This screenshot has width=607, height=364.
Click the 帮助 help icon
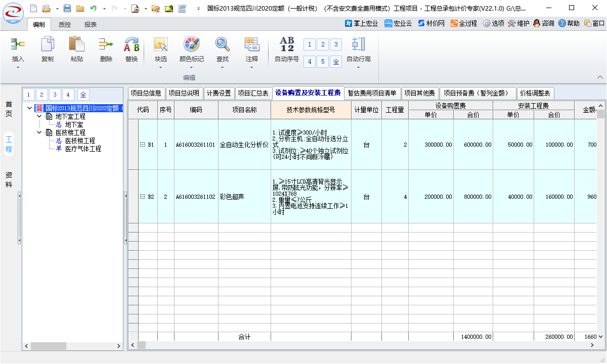tap(569, 23)
